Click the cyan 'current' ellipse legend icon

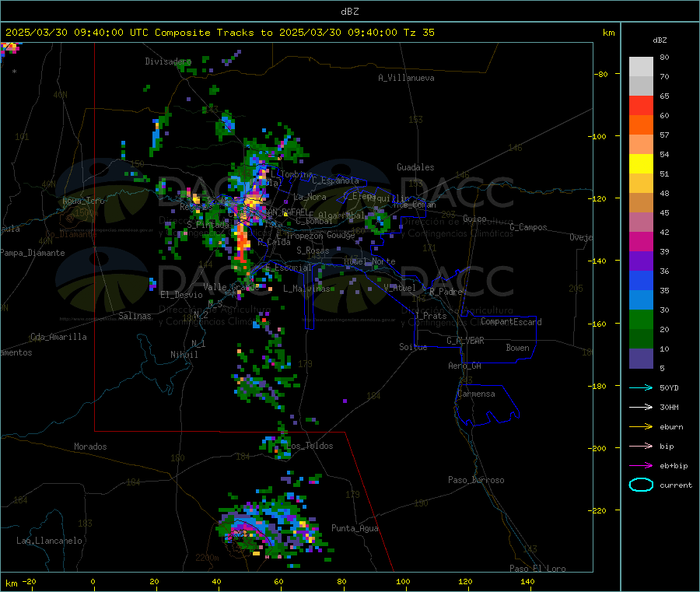click(x=641, y=485)
